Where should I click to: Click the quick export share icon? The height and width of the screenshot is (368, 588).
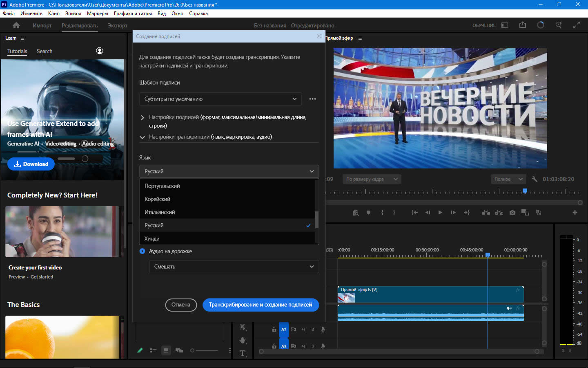click(522, 25)
